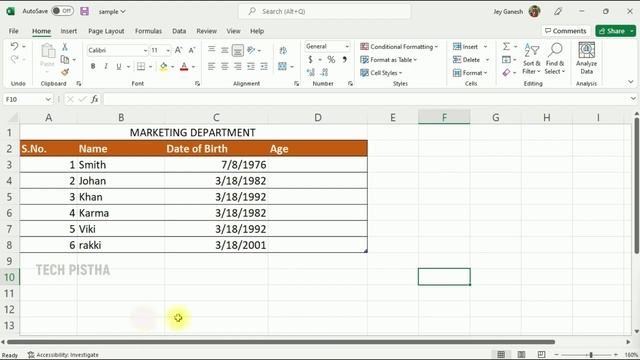Click Decrease Indent icon
The width and height of the screenshot is (640, 360).
251,66
